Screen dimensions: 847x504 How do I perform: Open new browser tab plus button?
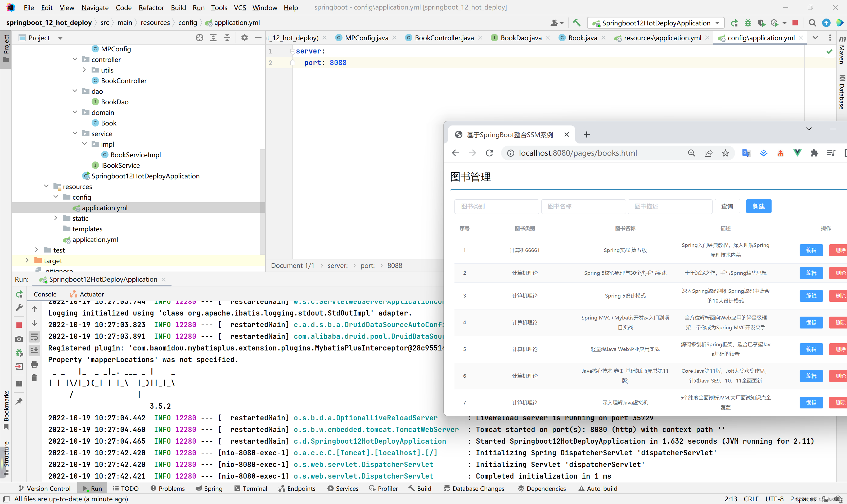[587, 135]
